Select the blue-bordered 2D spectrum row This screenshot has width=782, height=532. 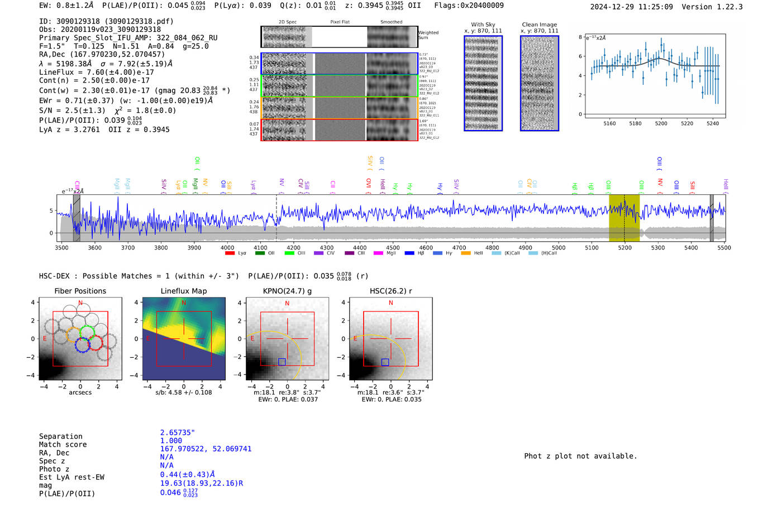(339, 64)
